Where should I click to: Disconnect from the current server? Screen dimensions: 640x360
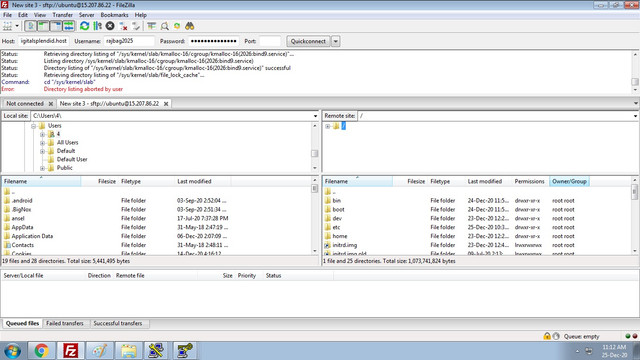123,26
